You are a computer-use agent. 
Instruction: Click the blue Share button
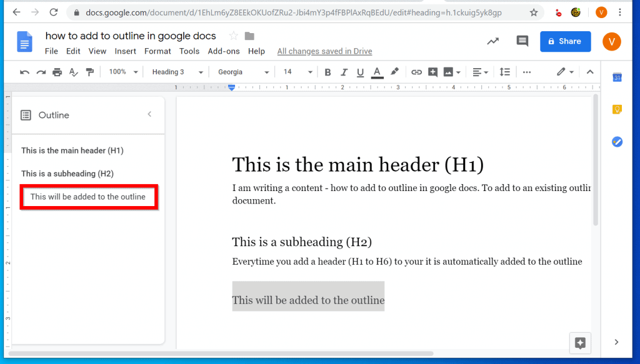pos(565,41)
